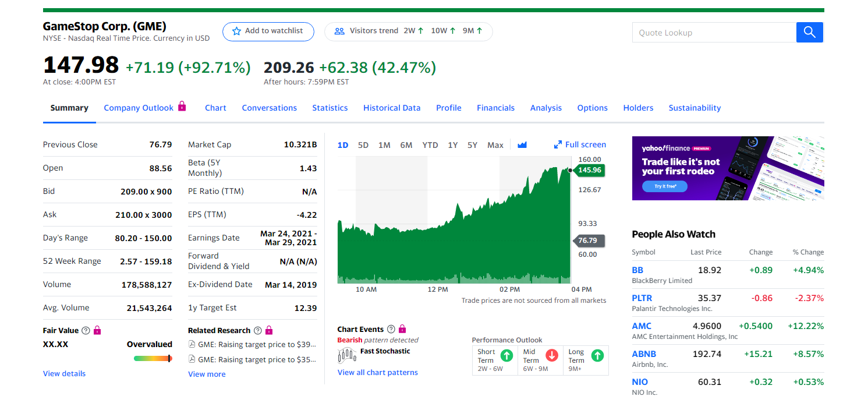Click the Chart Events help question icon

coord(391,330)
